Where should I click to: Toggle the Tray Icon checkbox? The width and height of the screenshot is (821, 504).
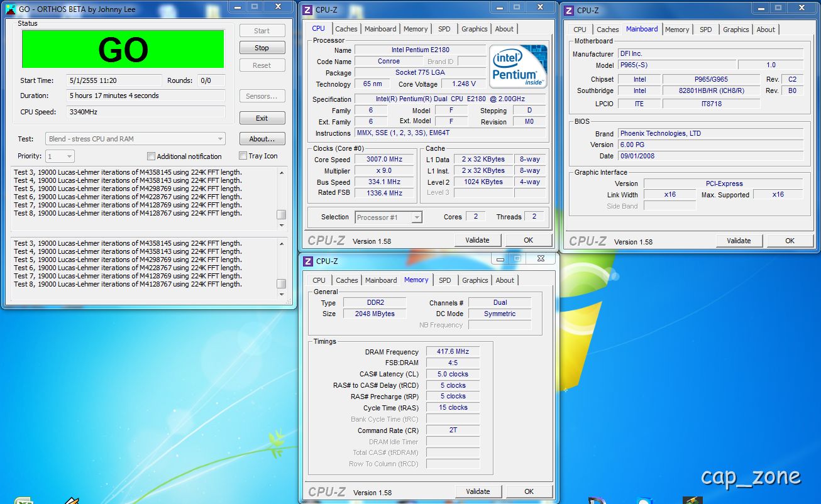(x=243, y=156)
